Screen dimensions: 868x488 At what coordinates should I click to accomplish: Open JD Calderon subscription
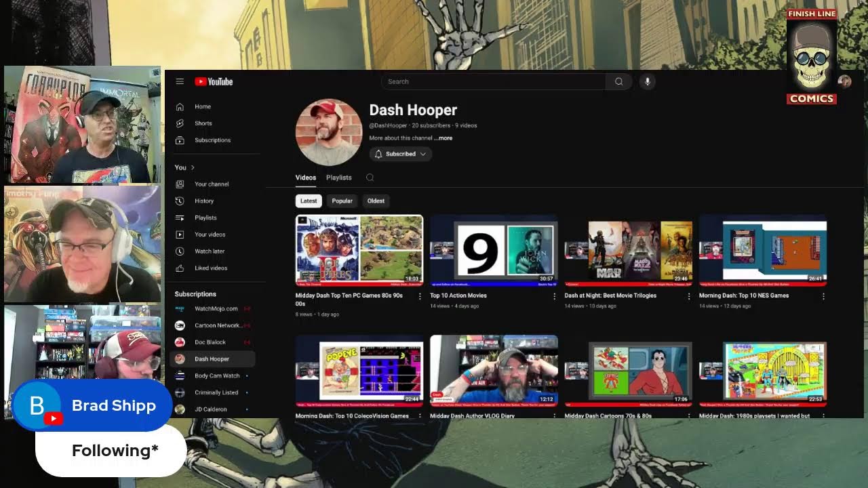[213, 409]
